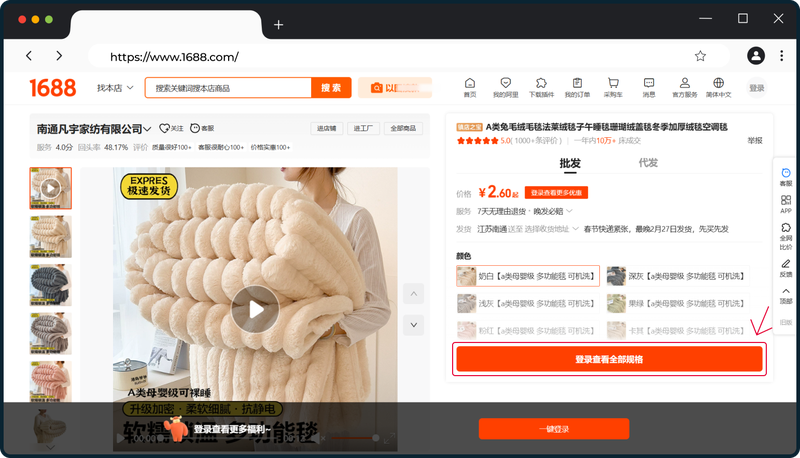Viewport: 800px width, 458px height.
Task: Select the 浅灰 color option
Action: (x=528, y=303)
